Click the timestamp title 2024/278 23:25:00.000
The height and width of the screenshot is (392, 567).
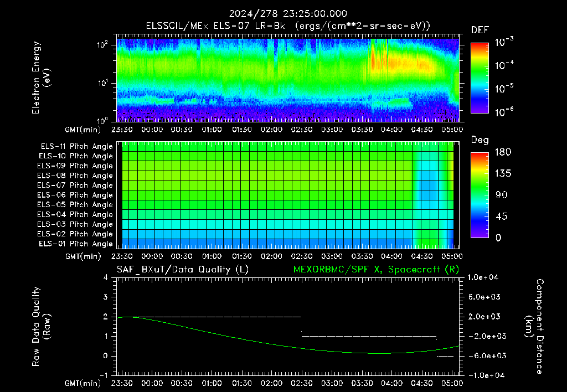tap(288, 14)
